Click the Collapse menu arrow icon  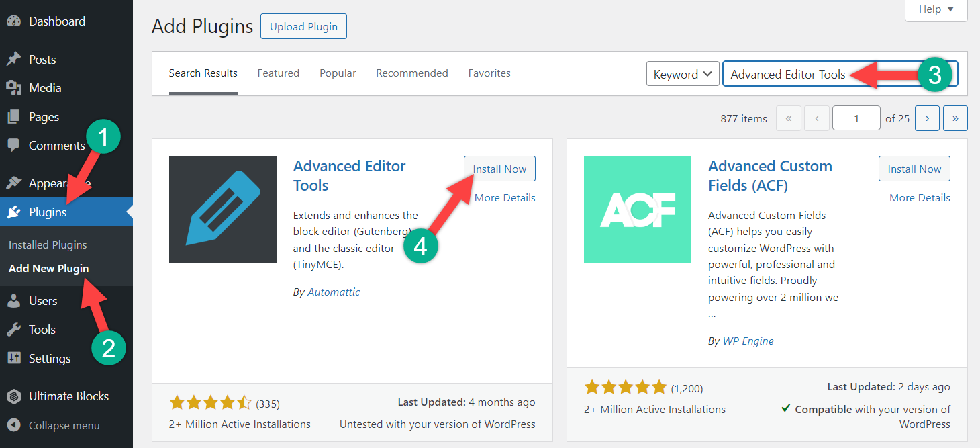coord(13,425)
